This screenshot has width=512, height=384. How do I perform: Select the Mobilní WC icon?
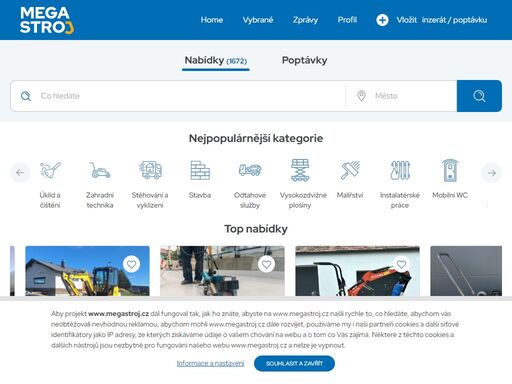[x=450, y=170]
